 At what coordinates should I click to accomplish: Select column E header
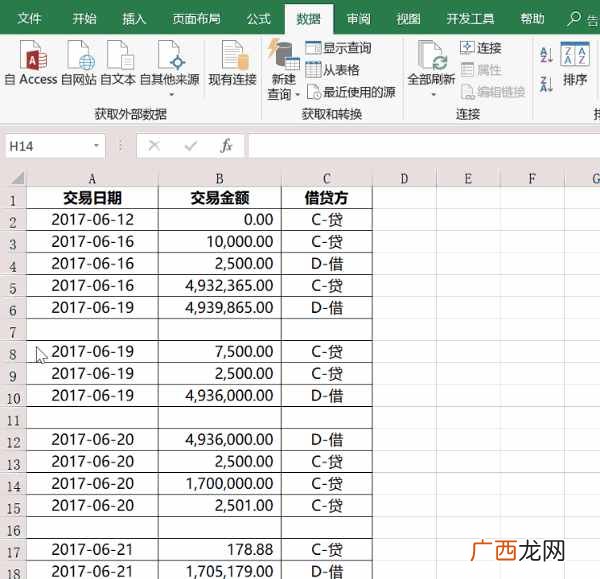468,178
